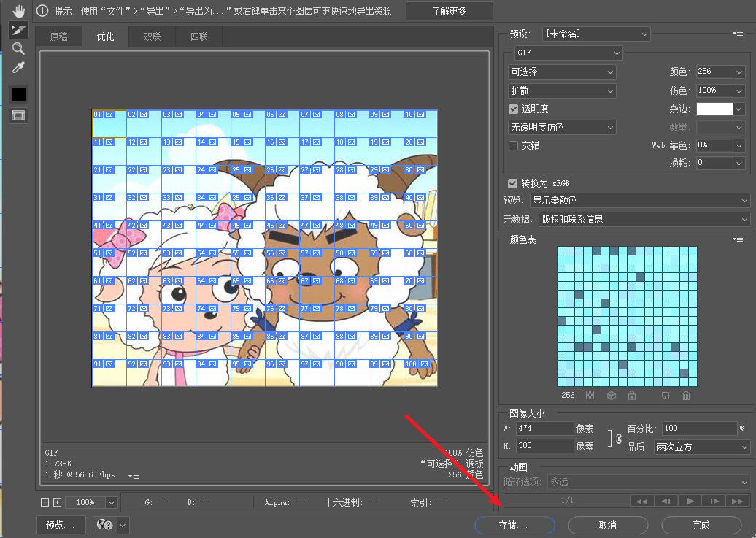Expand the 颜色 256 dropdown arrow
This screenshot has height=538, width=756.
tap(739, 72)
